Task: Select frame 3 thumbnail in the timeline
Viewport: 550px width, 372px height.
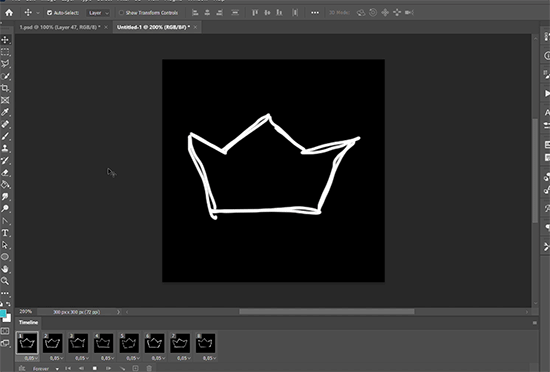Action: [x=78, y=343]
